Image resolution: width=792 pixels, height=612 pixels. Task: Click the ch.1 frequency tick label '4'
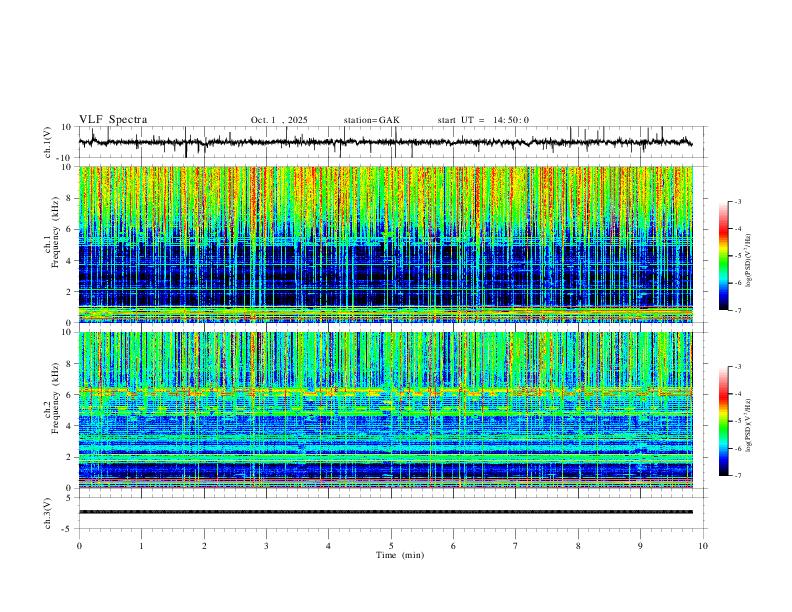[70, 261]
